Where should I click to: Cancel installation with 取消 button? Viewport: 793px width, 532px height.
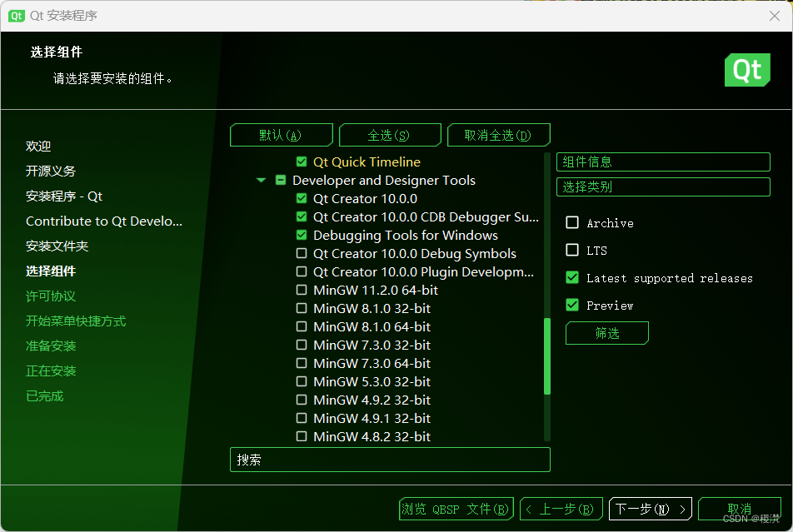(740, 509)
